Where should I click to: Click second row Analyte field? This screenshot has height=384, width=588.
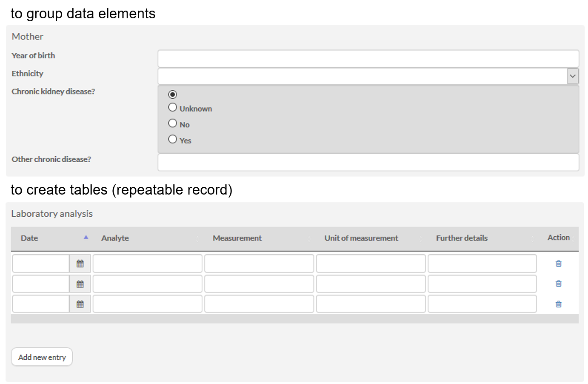(x=148, y=284)
